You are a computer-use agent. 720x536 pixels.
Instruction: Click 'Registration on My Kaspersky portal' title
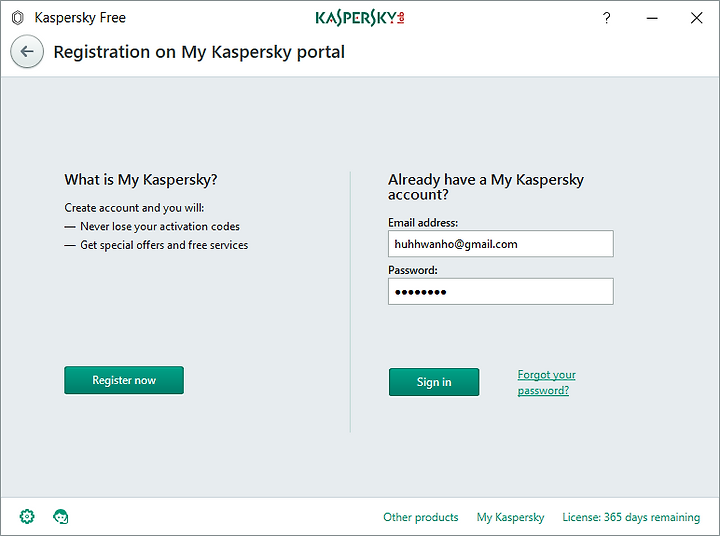tap(199, 52)
